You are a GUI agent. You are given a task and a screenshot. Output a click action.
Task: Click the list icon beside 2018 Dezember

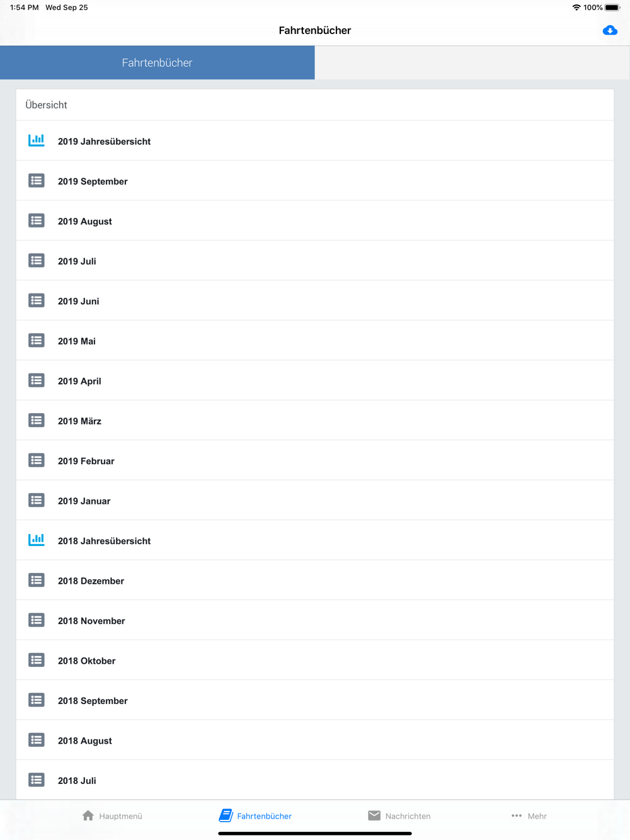37,580
